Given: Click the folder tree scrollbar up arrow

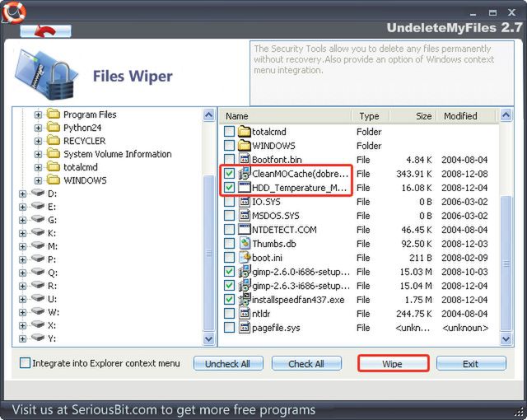Looking at the screenshot, I should click(208, 115).
